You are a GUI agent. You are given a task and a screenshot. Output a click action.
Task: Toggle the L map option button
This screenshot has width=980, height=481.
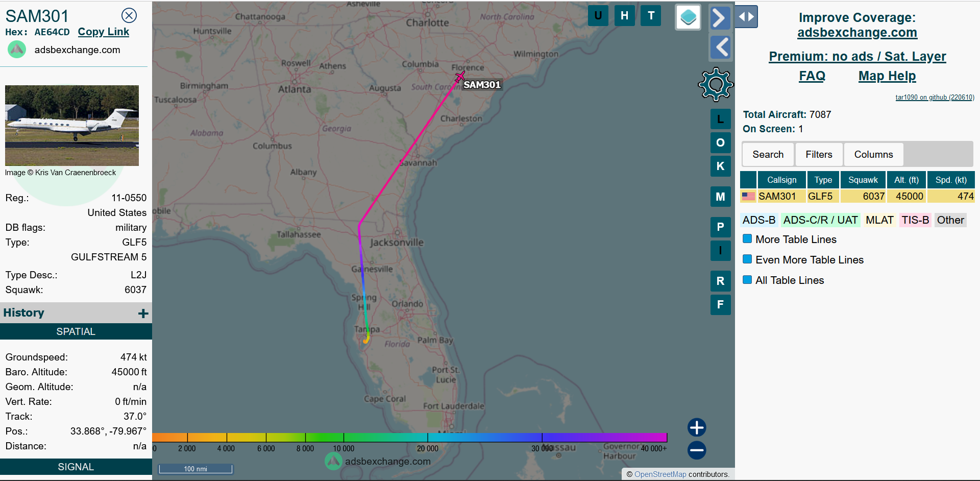[720, 119]
